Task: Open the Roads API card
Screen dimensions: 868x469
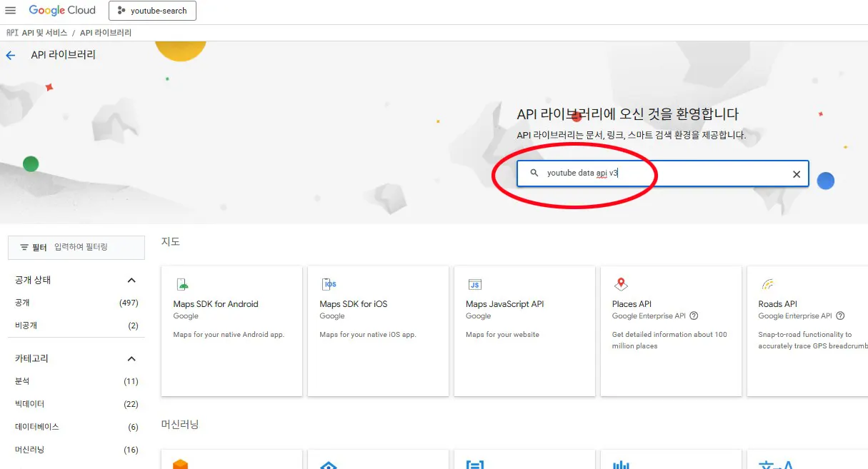Action: [807, 331]
